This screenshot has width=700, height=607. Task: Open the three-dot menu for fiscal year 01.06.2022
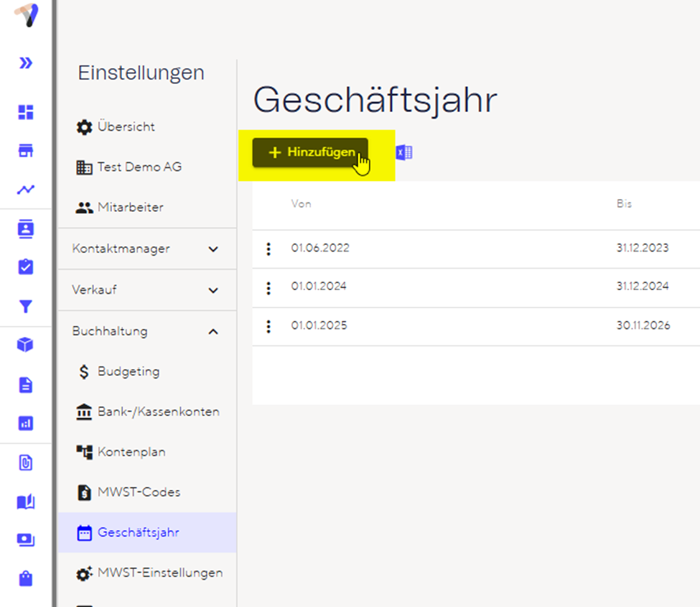pyautogui.click(x=269, y=249)
